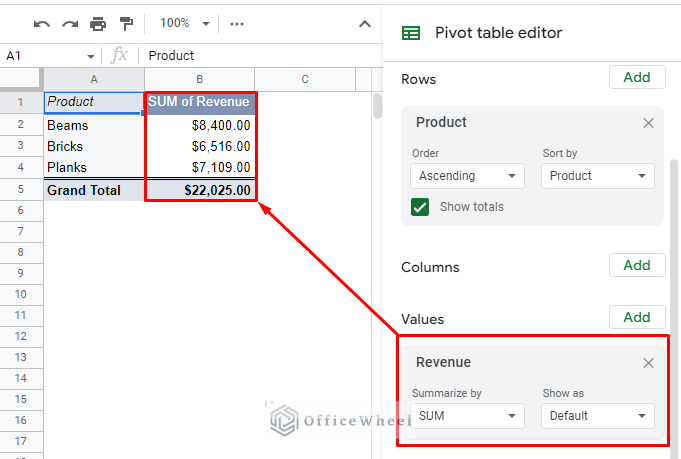Click the Undo arrow icon
681x459 pixels.
coord(42,24)
